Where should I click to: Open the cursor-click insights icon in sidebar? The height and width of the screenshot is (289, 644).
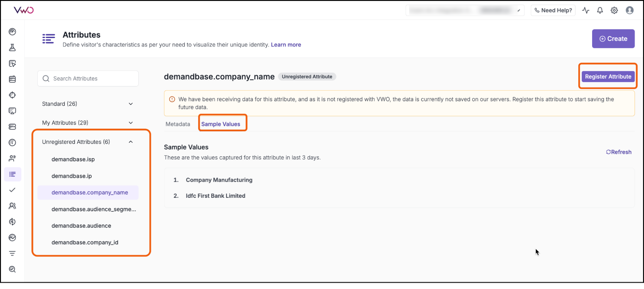point(12,63)
